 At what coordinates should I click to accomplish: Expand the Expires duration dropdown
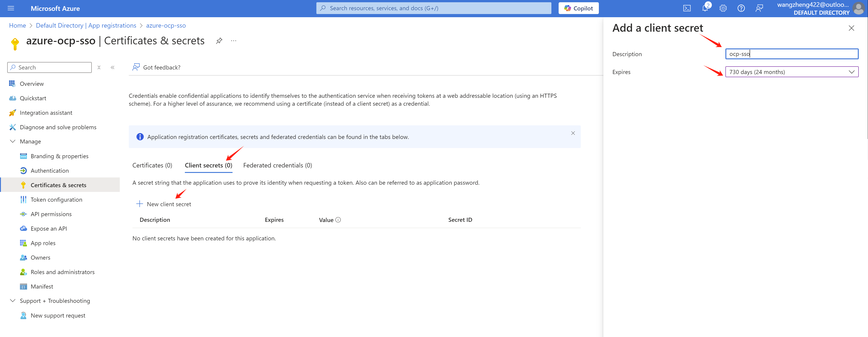[x=792, y=72]
